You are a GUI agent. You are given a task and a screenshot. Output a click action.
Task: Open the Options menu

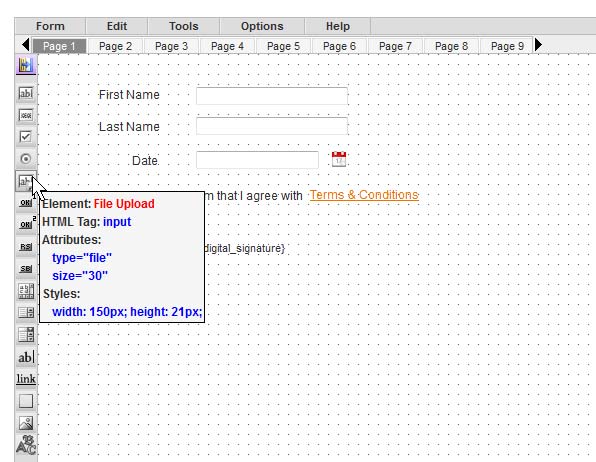coord(262,26)
